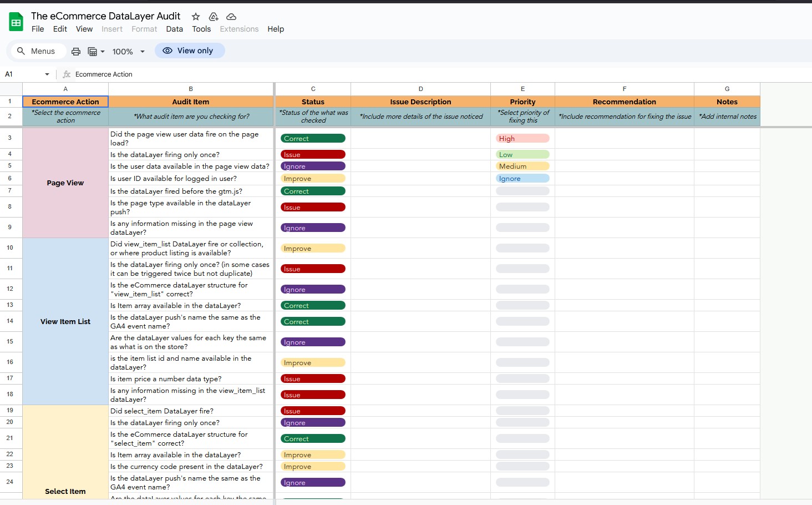Check the cloud save status icon

pyautogui.click(x=231, y=17)
